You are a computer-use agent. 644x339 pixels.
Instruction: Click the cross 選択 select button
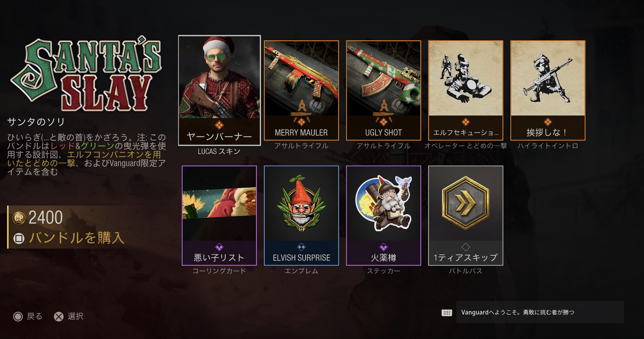pos(69,316)
